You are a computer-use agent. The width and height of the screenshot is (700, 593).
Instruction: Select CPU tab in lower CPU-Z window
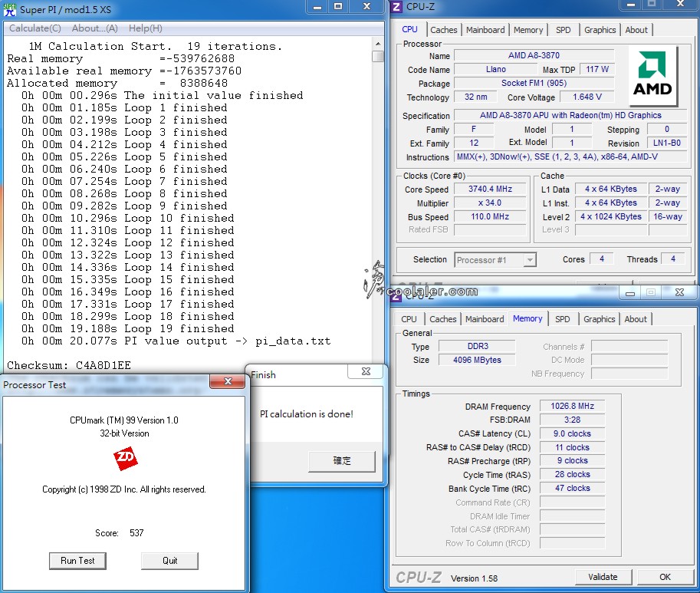click(409, 319)
